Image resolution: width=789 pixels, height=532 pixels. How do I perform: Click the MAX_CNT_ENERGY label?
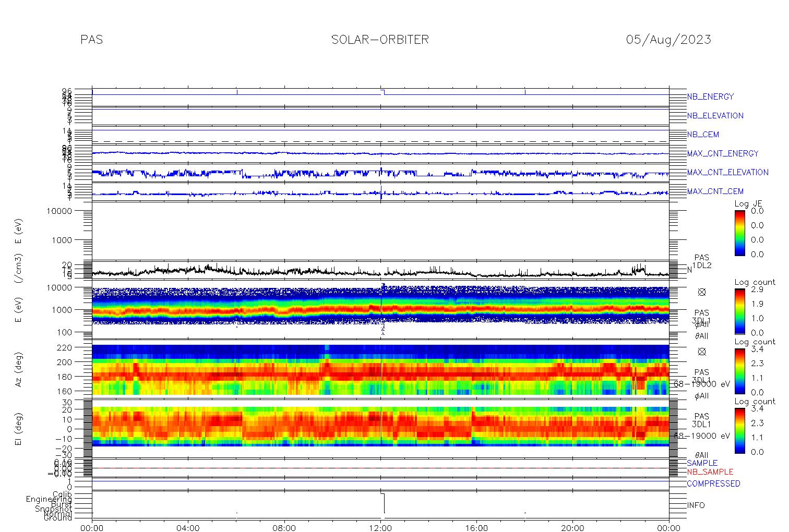723,153
